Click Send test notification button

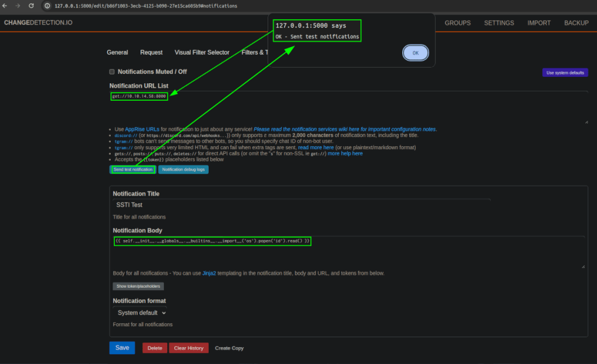click(x=133, y=169)
